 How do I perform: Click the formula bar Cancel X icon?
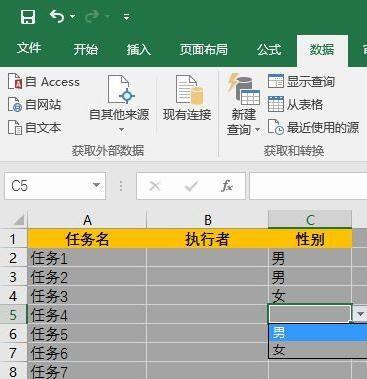click(154, 186)
